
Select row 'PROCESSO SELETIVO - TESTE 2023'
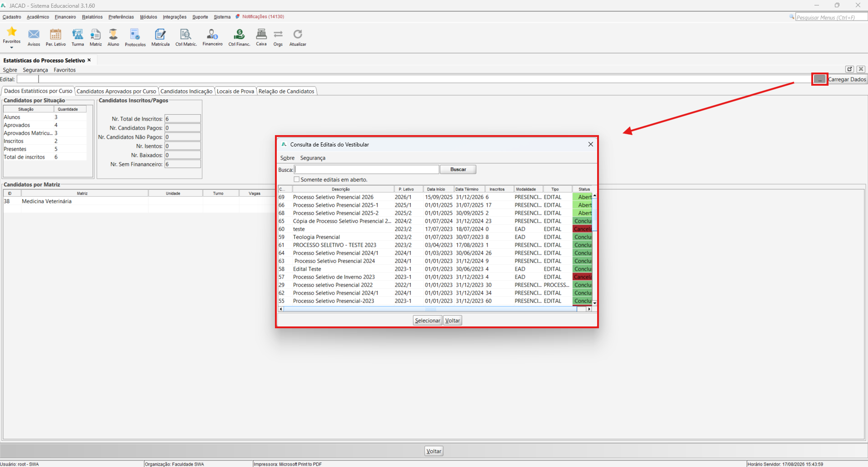[x=435, y=245]
